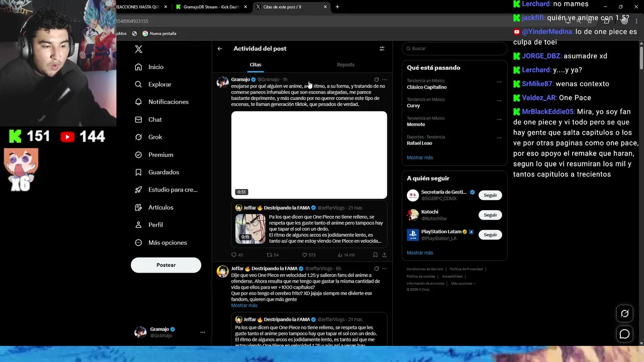Open the floating Grok button
The image size is (644, 362).
(624, 314)
